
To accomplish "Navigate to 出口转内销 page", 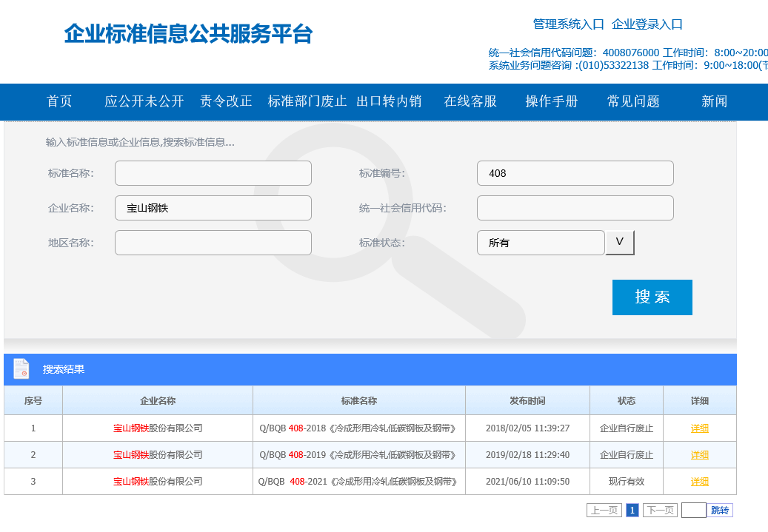I will click(389, 101).
